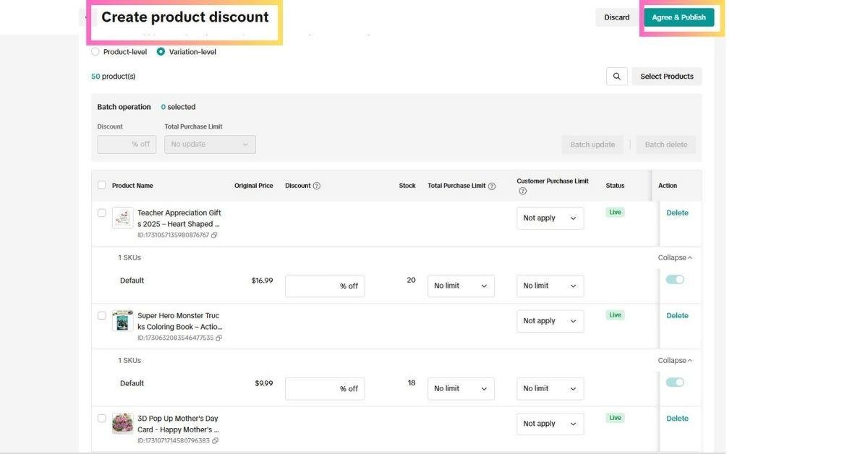Click Status column header
Viewport: 868px width, 454px height.
(615, 186)
